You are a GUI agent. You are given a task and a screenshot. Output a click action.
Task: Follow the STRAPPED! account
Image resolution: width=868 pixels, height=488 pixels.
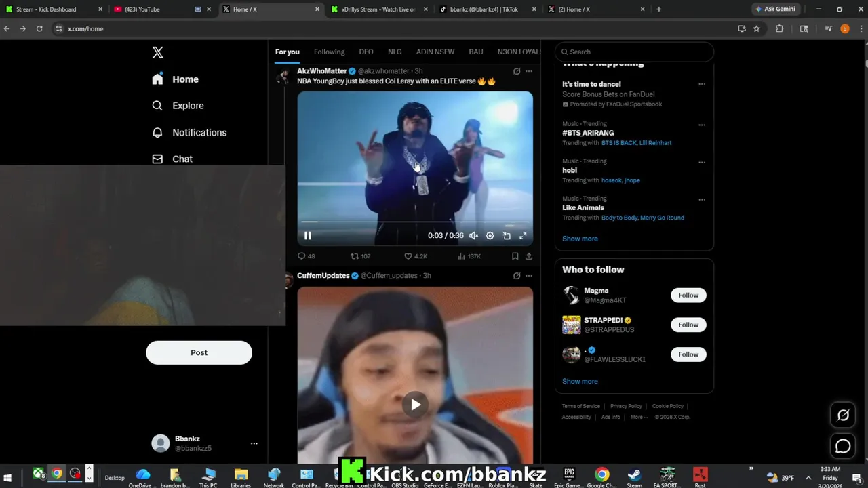click(688, 325)
